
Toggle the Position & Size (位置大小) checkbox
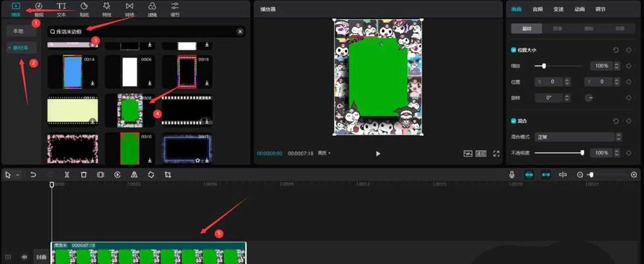coord(513,49)
